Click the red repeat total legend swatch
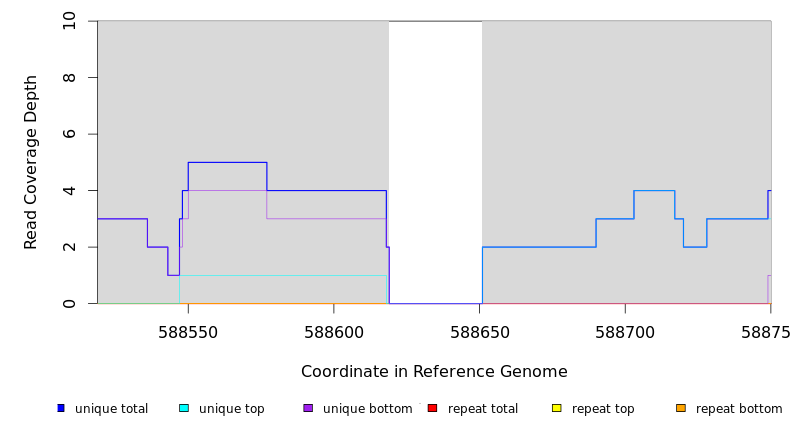Screen dimensions: 792x432 [x=432, y=408]
